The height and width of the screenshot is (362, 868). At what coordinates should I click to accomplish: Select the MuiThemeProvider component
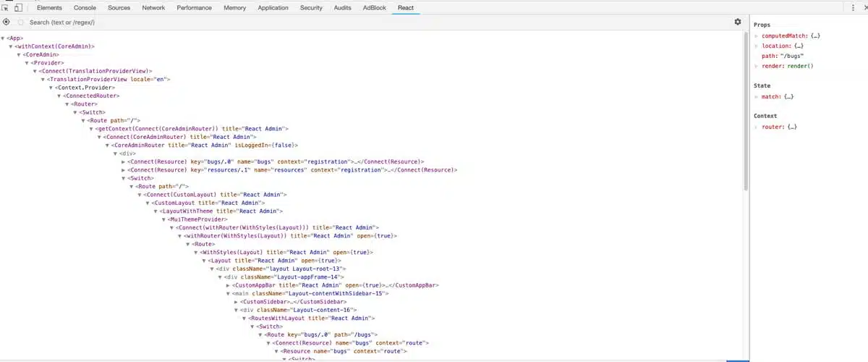(x=197, y=219)
